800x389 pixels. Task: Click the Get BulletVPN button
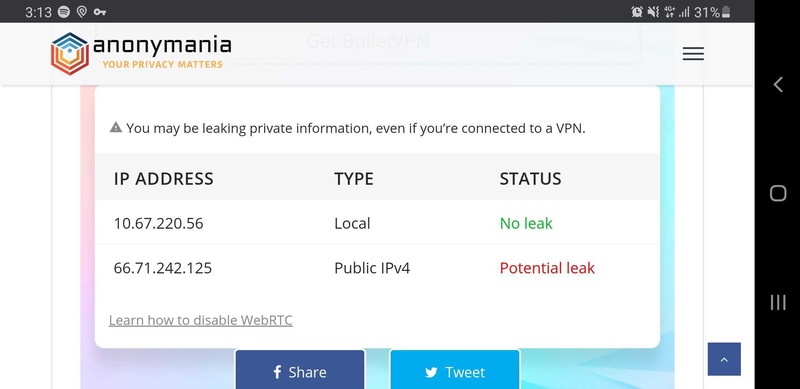click(367, 41)
